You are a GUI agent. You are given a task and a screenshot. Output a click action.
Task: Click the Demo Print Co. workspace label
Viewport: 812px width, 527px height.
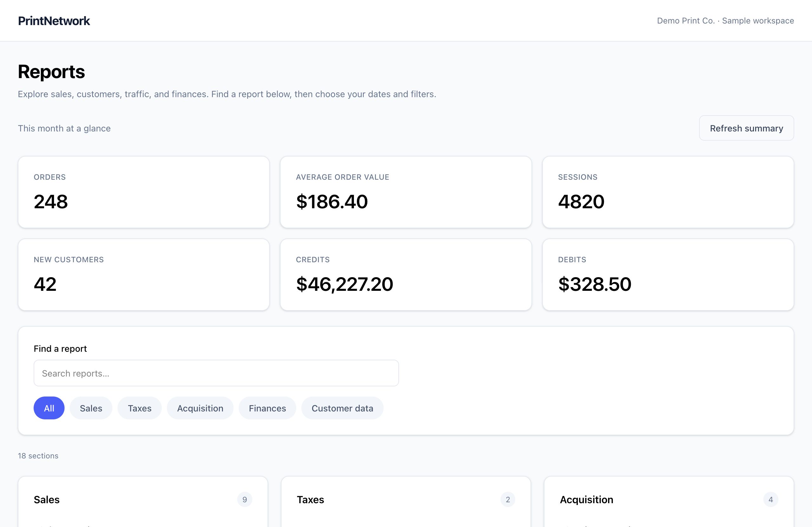point(725,21)
